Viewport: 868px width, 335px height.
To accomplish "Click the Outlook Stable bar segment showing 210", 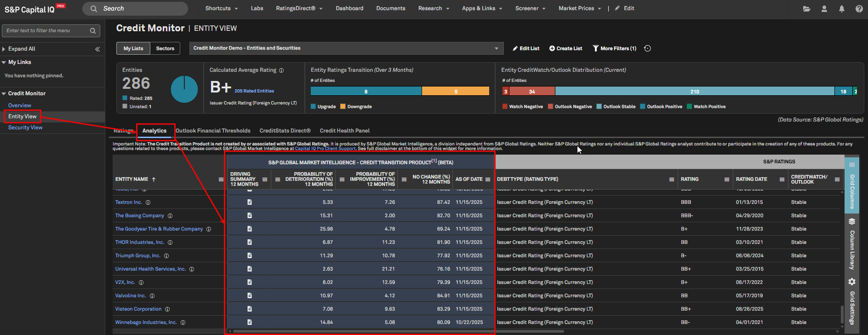I will tap(694, 92).
